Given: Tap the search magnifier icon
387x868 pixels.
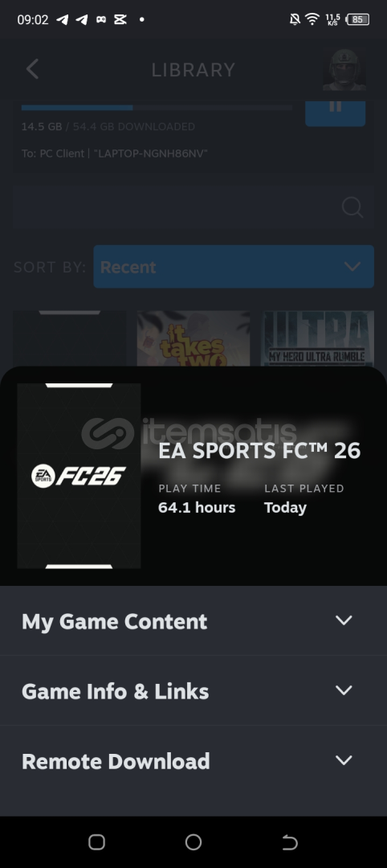Looking at the screenshot, I should [x=352, y=207].
